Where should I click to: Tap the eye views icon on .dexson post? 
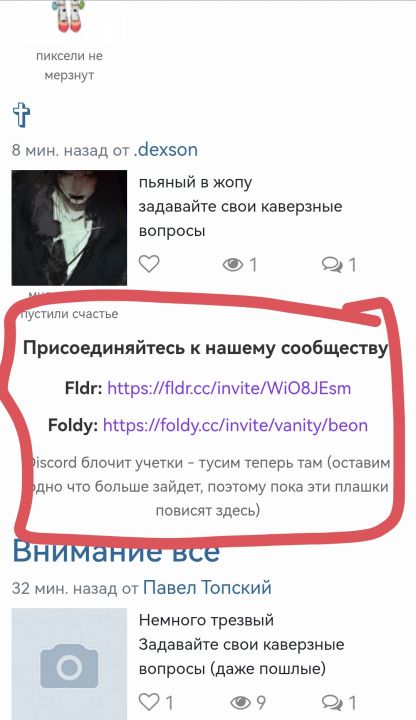tap(232, 264)
